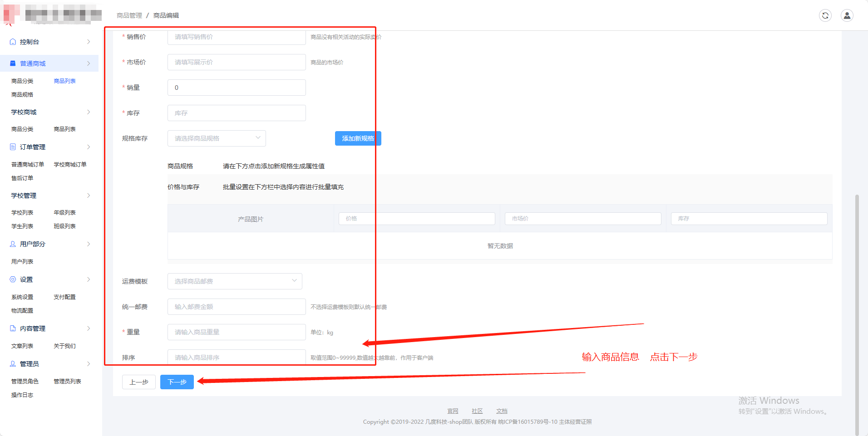Click the 下一步 next step button
Viewport: 868px width, 436px height.
click(177, 382)
